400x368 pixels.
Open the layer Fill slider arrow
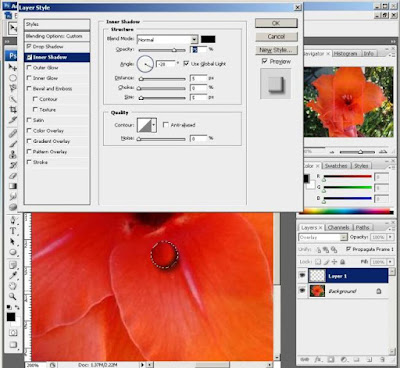(390, 262)
